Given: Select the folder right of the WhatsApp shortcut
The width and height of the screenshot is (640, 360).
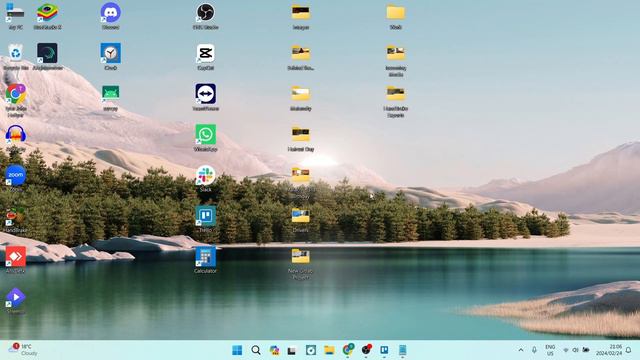Looking at the screenshot, I should pyautogui.click(x=300, y=138).
